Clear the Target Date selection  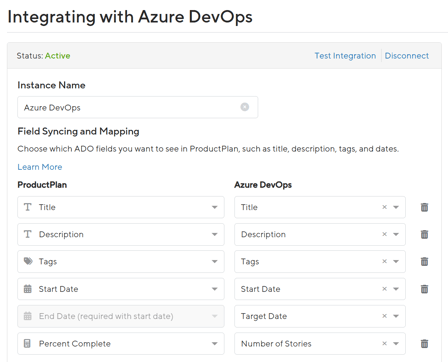coord(384,316)
